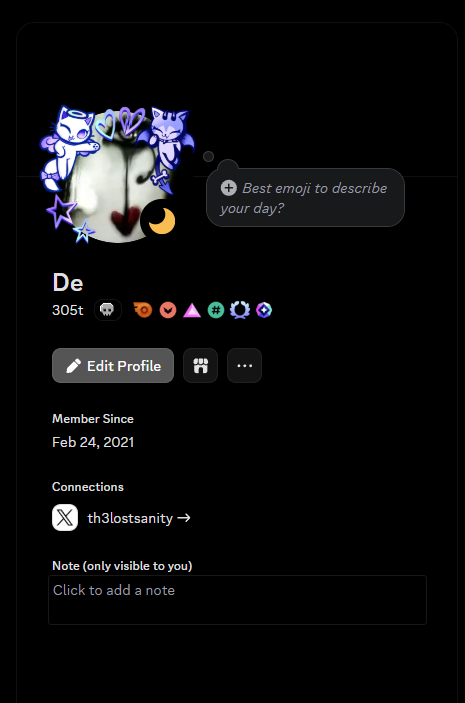Screen dimensions: 465x703
Task: Set a status via 'Best emoji' bubble
Action: click(x=305, y=198)
